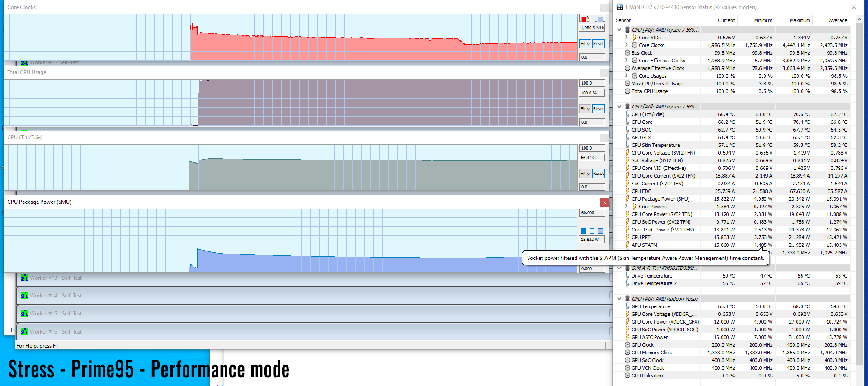This screenshot has width=868, height=386.
Task: Click red color swatch in Core Clocks graph
Action: (584, 19)
